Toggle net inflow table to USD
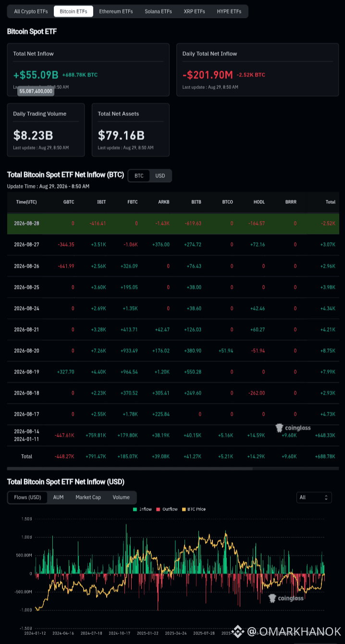 coord(160,176)
